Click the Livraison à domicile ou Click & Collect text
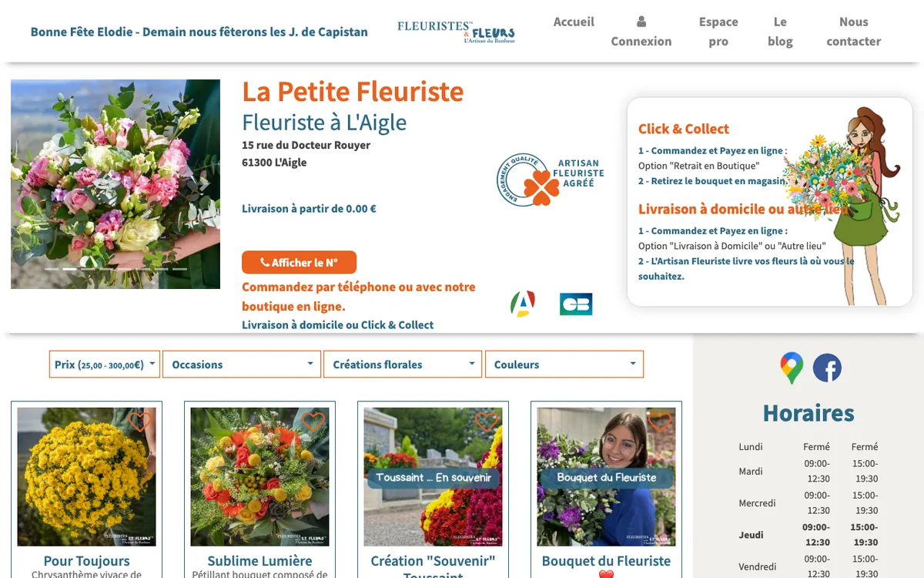Viewport: 924px width, 578px height. click(337, 324)
